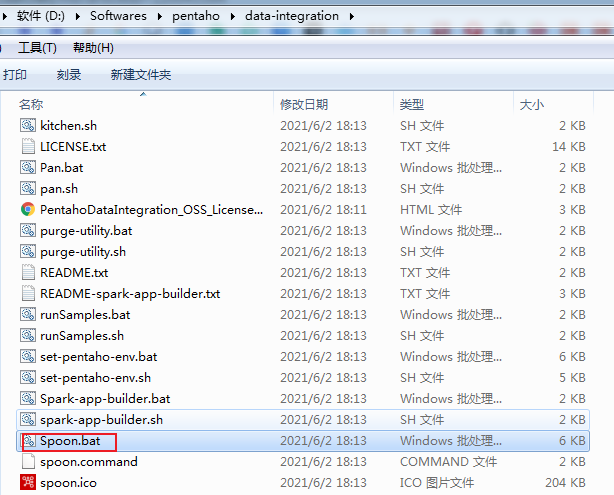Image resolution: width=614 pixels, height=495 pixels.
Task: Sort files by 修改日期 column header
Action: pos(304,104)
